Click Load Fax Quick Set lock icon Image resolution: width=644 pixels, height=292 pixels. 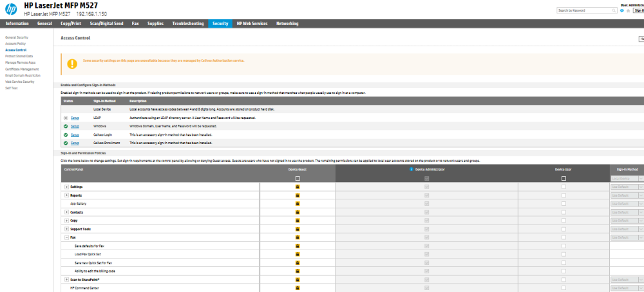coord(298,254)
